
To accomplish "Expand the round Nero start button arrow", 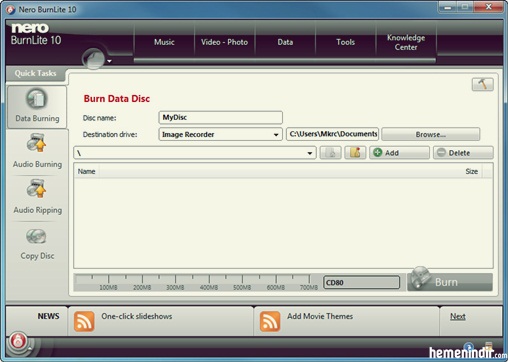I will click(109, 61).
